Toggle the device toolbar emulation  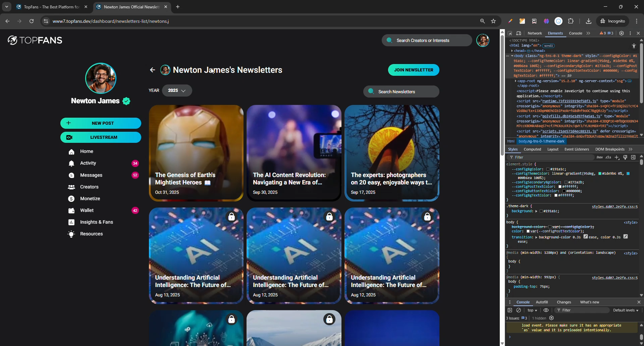(519, 34)
